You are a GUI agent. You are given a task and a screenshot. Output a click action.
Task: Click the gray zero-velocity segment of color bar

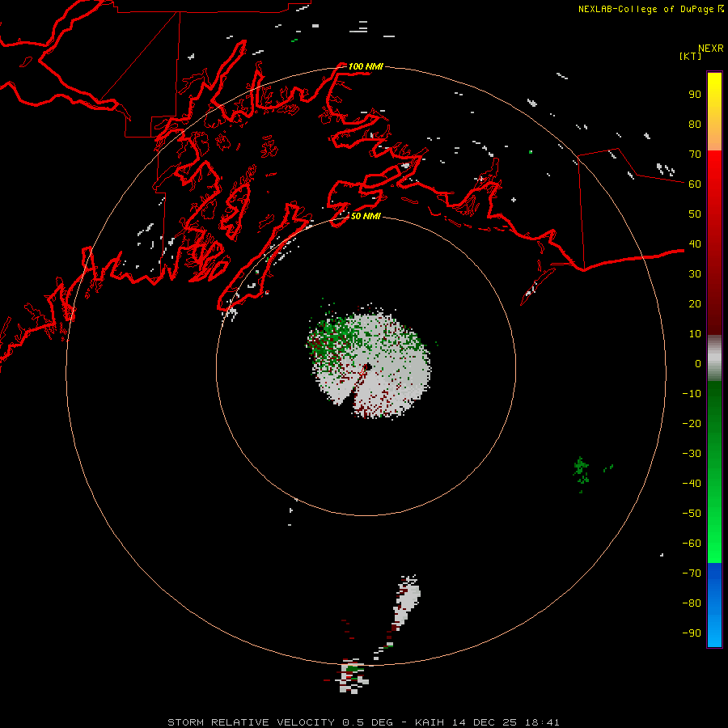pos(714,358)
